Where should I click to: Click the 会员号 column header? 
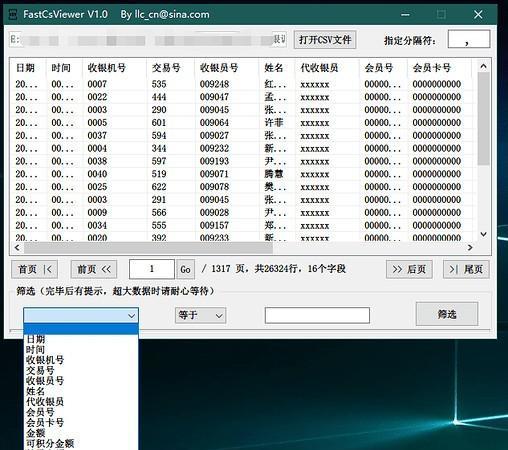point(383,68)
